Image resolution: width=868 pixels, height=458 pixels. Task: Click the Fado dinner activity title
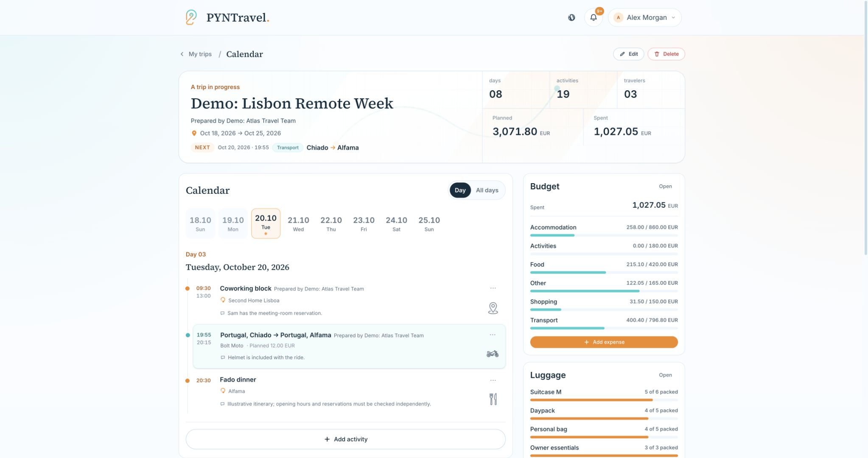tap(238, 380)
